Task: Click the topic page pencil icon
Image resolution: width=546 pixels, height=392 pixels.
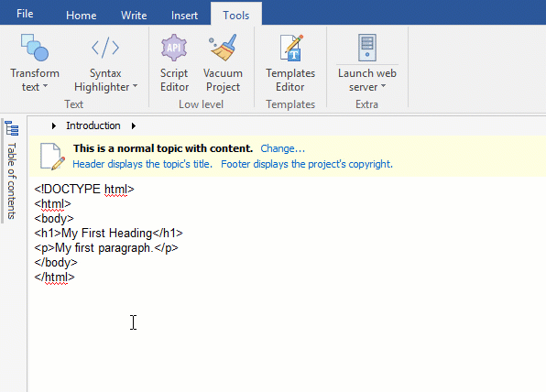Action: 52,157
